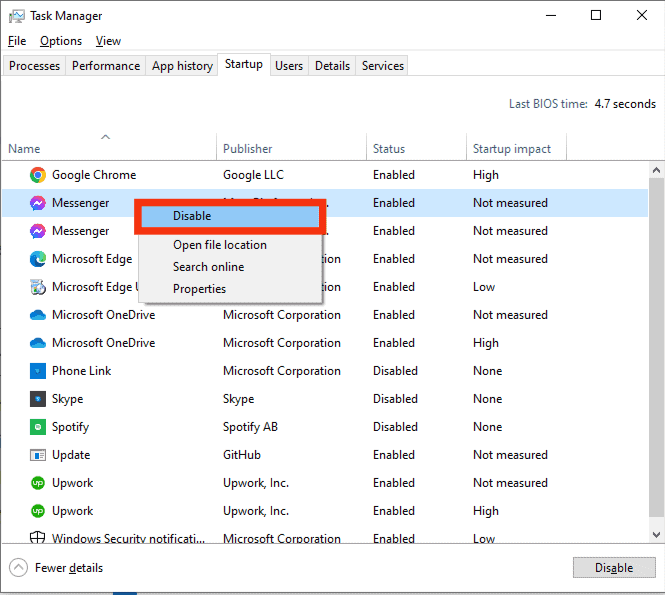Select the Phone Link row name
This screenshot has width=665, height=595.
(81, 371)
